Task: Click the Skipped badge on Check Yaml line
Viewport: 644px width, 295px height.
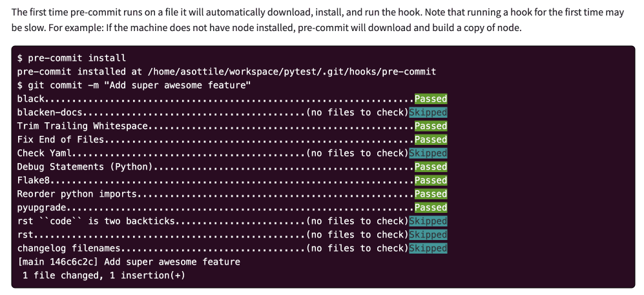Action: click(428, 153)
